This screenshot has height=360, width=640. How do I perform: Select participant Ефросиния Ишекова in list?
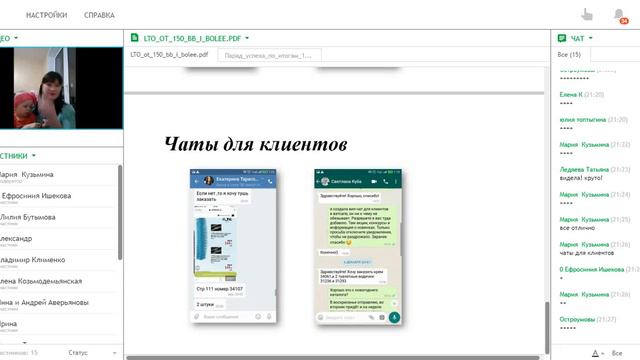click(x=59, y=198)
